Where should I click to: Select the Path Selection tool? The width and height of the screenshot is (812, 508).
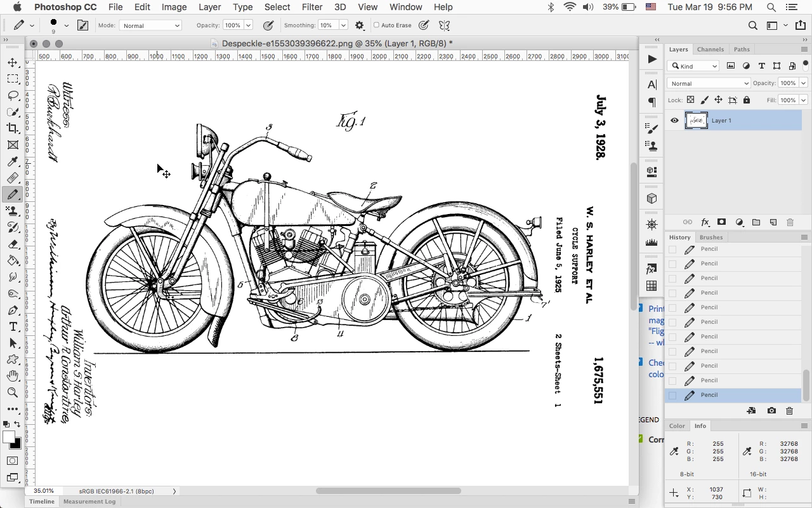13,343
